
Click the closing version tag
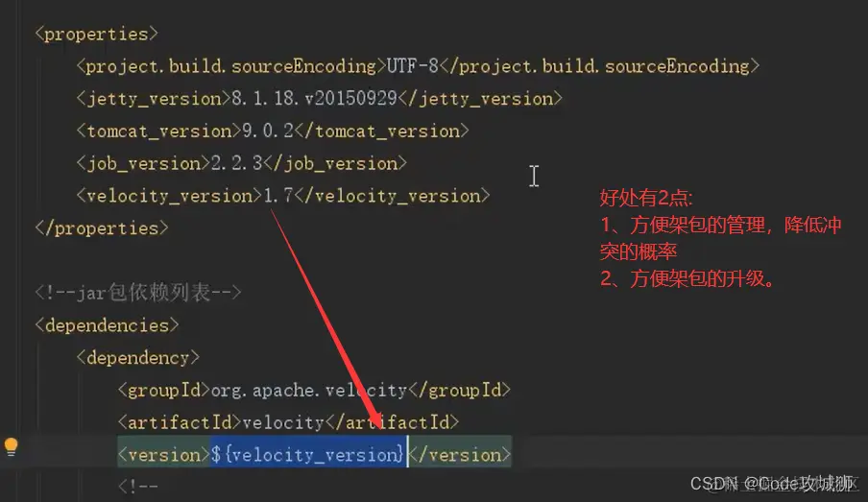[x=460, y=455]
